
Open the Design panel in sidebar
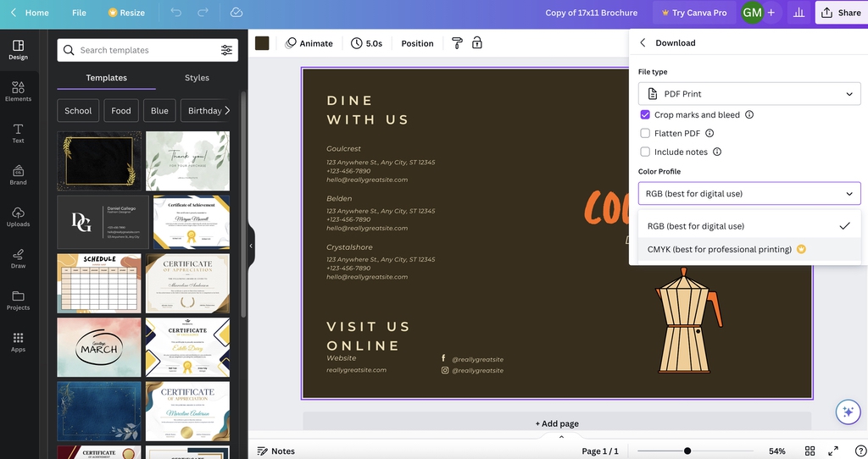click(19, 50)
